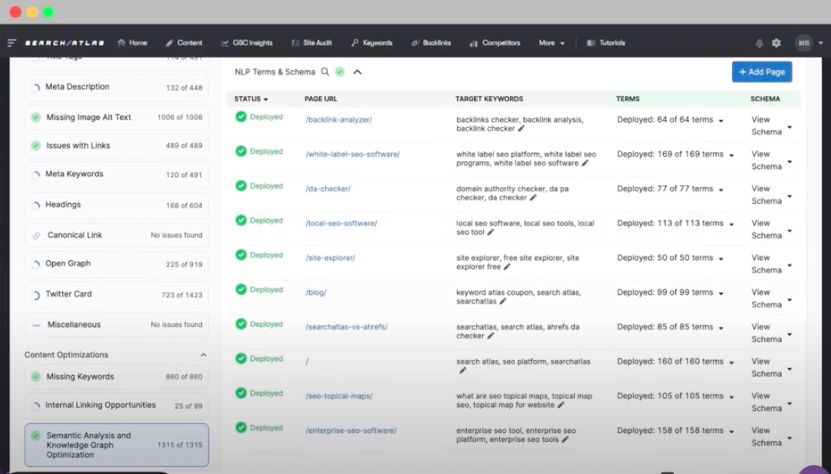Open the More menu dropdown

[552, 43]
